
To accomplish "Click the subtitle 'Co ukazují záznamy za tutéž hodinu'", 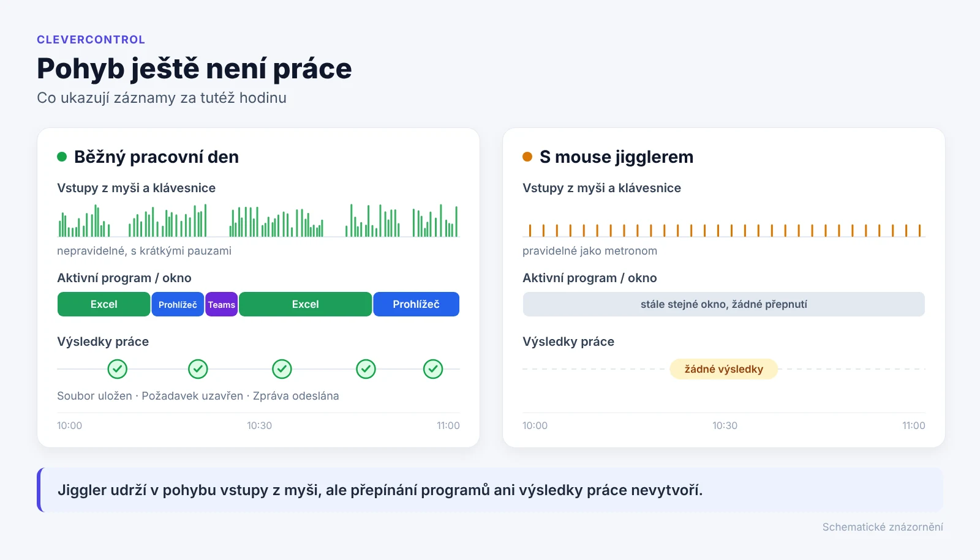I will point(162,98).
